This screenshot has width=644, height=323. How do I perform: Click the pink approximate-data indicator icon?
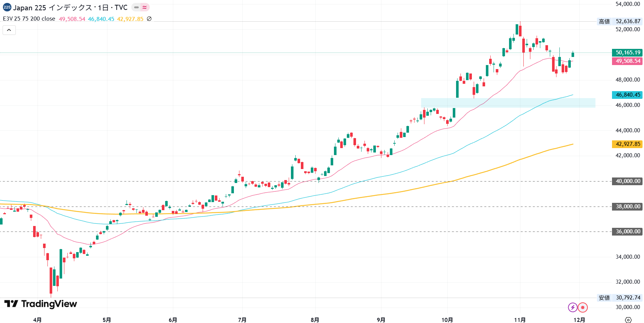click(x=145, y=7)
